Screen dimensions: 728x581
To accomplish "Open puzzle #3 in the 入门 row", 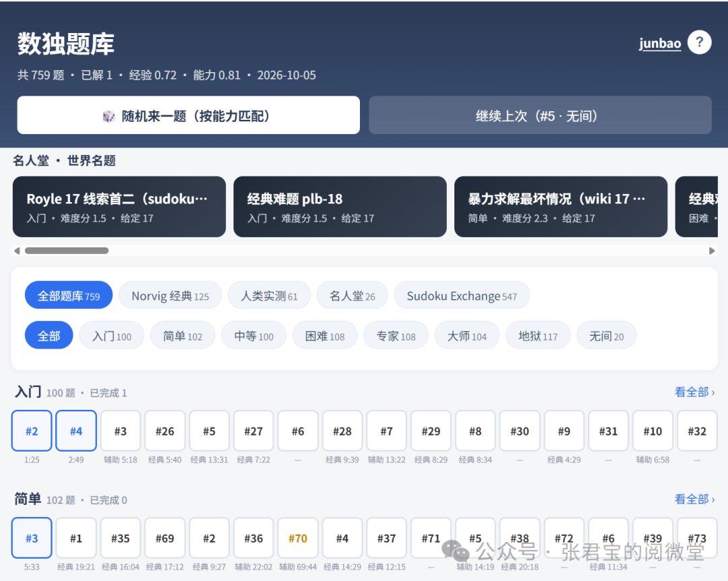I will click(x=121, y=431).
